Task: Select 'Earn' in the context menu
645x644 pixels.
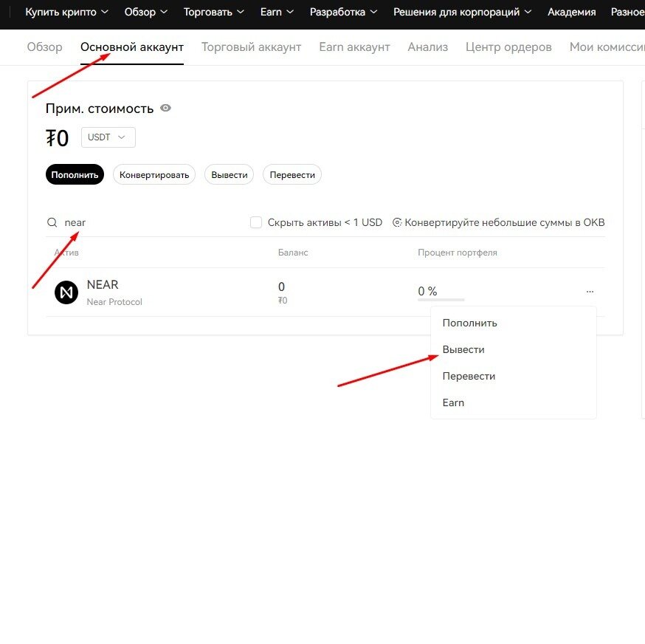Action: tap(453, 402)
